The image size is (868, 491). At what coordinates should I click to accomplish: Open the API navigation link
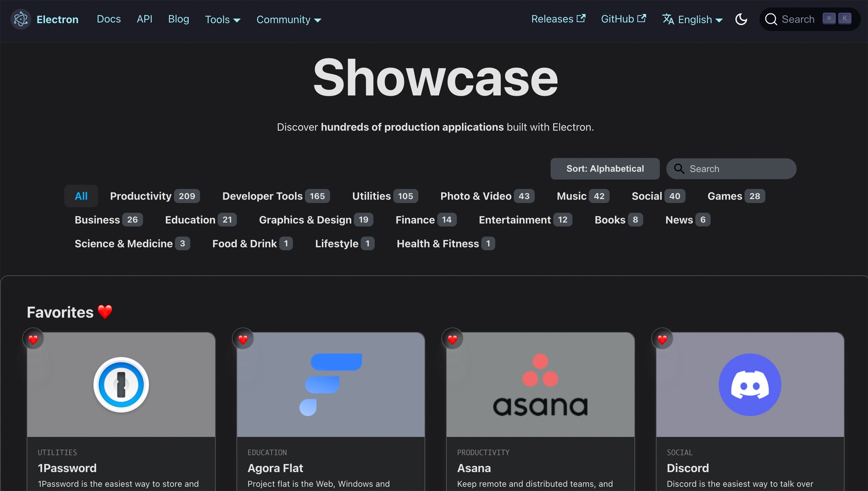coord(144,19)
